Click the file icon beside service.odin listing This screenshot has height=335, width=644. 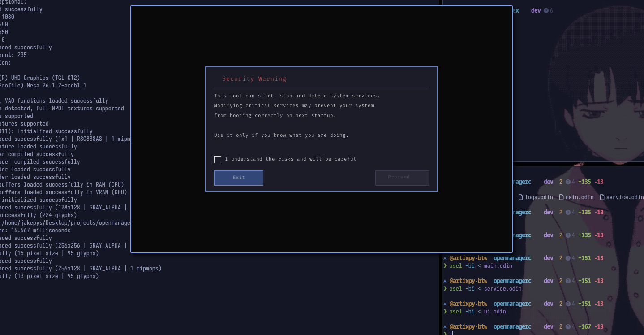coord(602,197)
